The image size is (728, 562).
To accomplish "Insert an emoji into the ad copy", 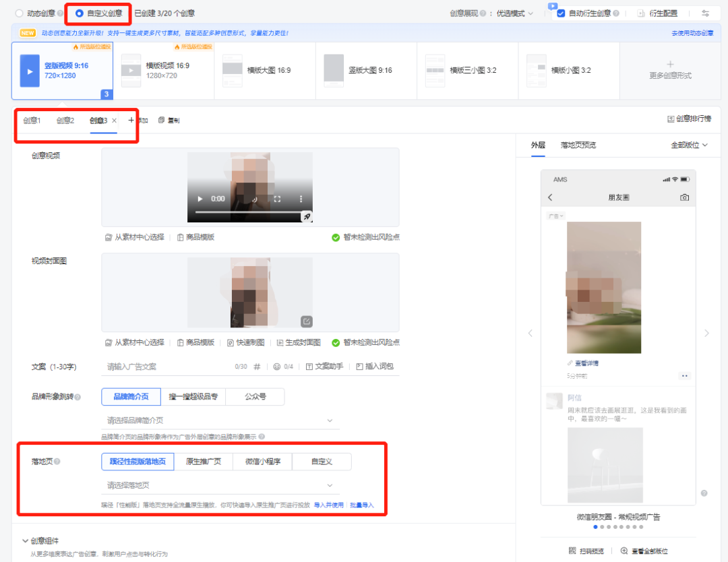I will [x=276, y=367].
